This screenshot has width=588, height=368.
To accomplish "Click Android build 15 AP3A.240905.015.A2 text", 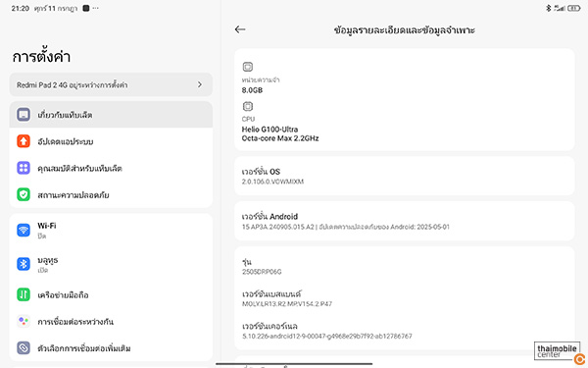I will click(277, 227).
